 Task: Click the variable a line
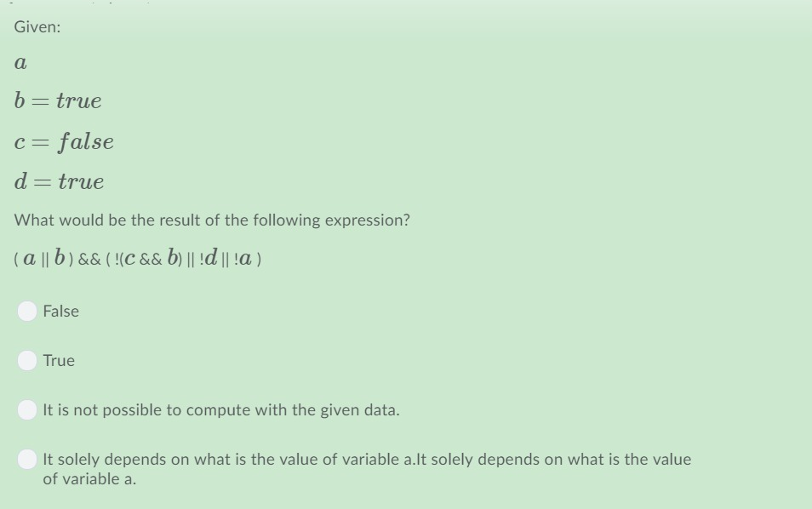pos(20,61)
